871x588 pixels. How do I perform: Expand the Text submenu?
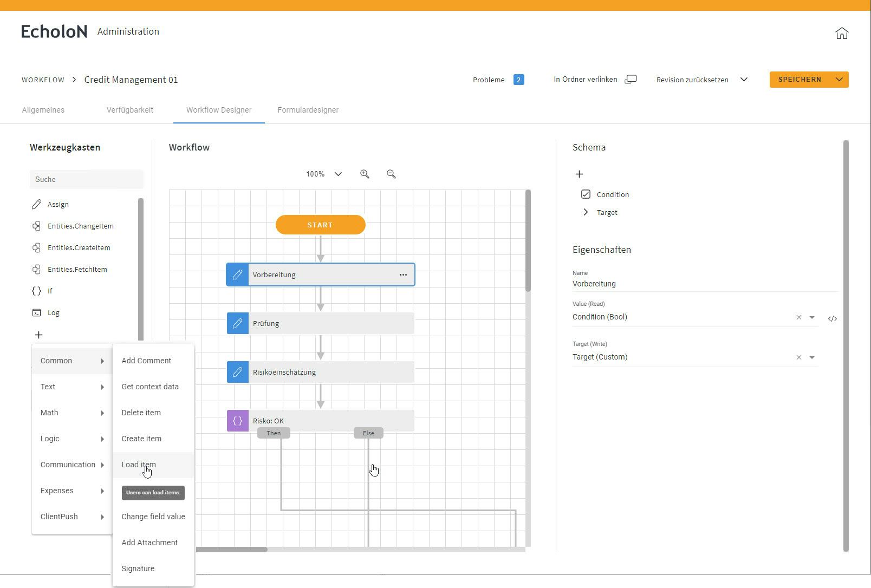coord(72,387)
